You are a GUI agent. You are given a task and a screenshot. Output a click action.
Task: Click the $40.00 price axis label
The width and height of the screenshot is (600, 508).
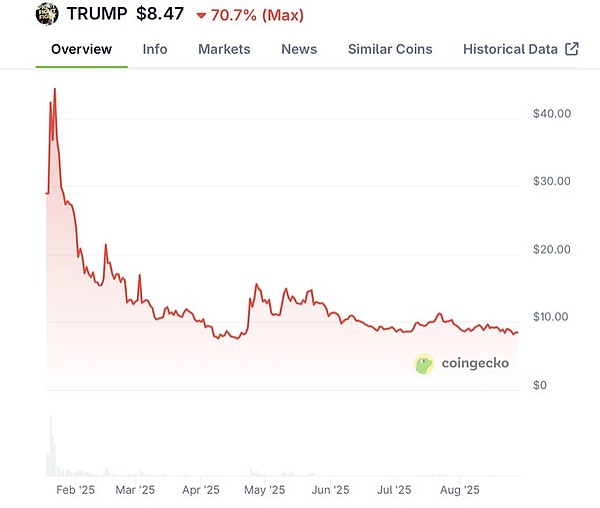(552, 113)
